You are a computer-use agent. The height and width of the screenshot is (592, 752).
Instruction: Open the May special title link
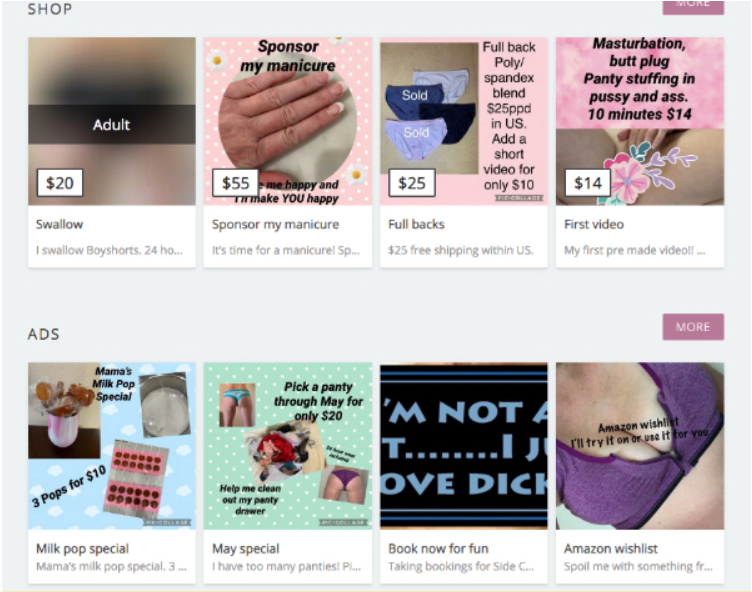coord(246,548)
